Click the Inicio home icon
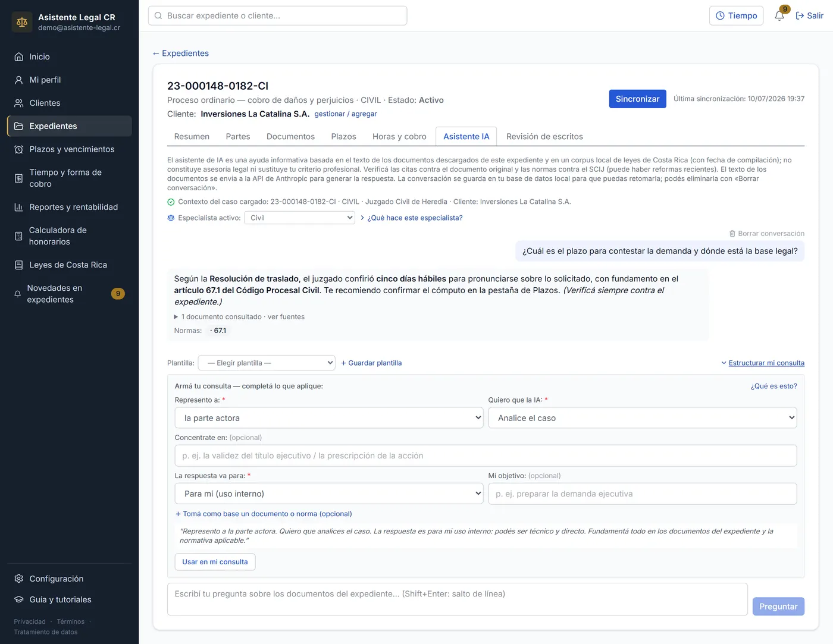The height and width of the screenshot is (644, 833). point(18,57)
